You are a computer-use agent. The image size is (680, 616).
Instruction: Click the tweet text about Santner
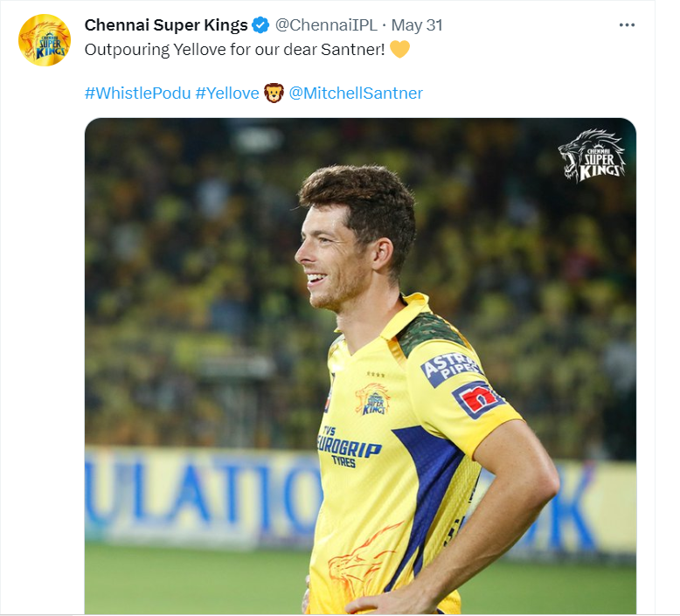click(x=234, y=50)
